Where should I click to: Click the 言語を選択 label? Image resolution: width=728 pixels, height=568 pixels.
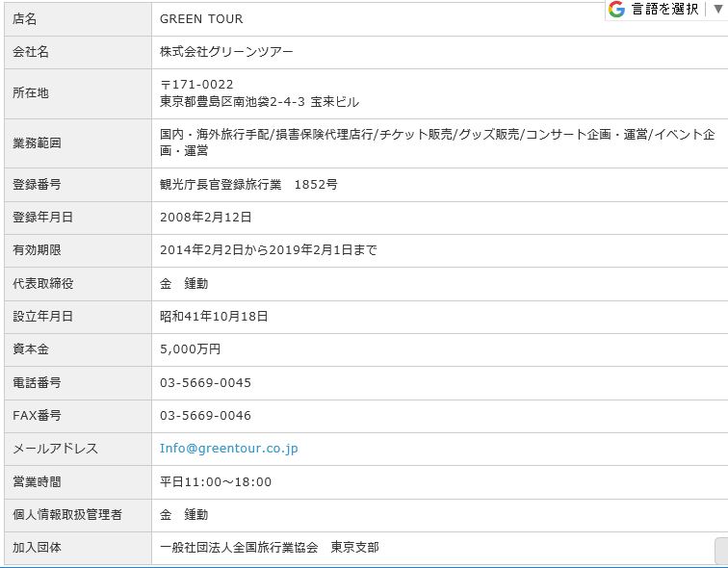point(664,10)
